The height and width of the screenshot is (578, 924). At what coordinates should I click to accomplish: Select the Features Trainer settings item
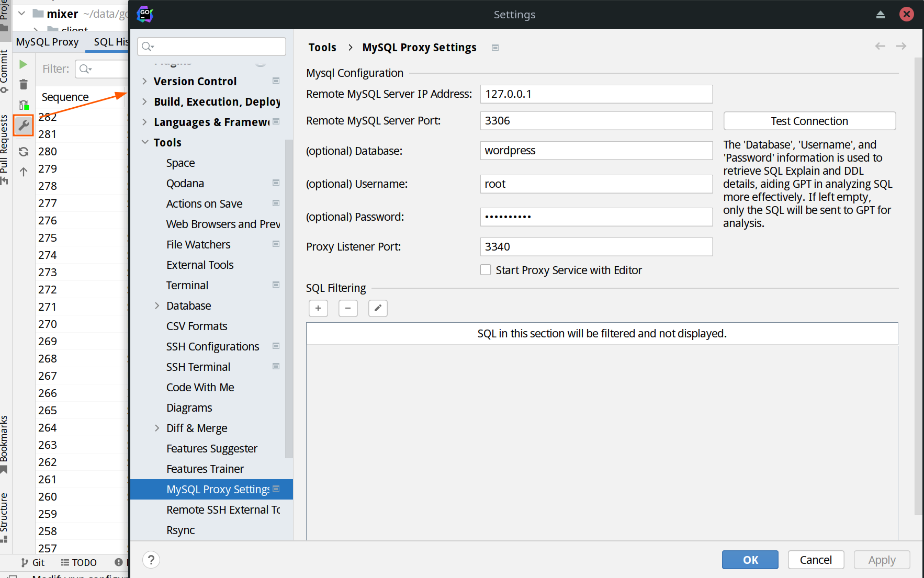click(x=205, y=469)
